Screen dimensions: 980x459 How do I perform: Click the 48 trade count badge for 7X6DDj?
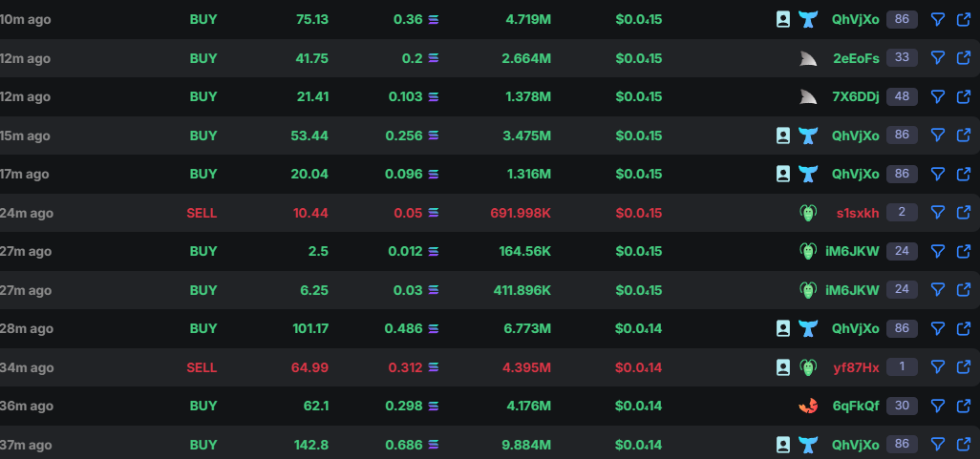[x=902, y=96]
